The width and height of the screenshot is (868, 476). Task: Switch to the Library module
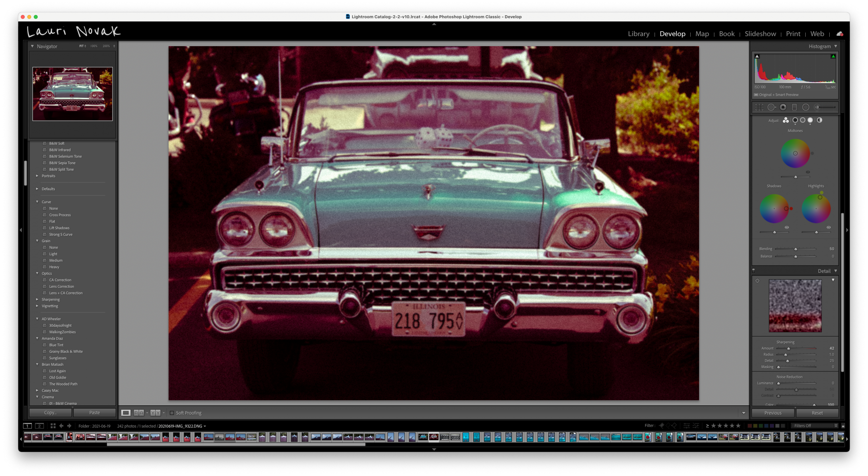[638, 34]
